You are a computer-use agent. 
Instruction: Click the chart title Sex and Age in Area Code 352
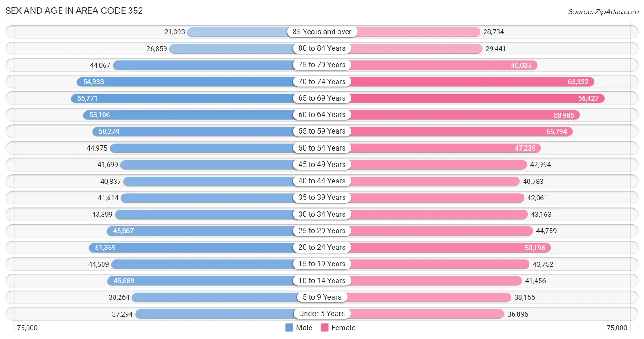pyautogui.click(x=74, y=11)
